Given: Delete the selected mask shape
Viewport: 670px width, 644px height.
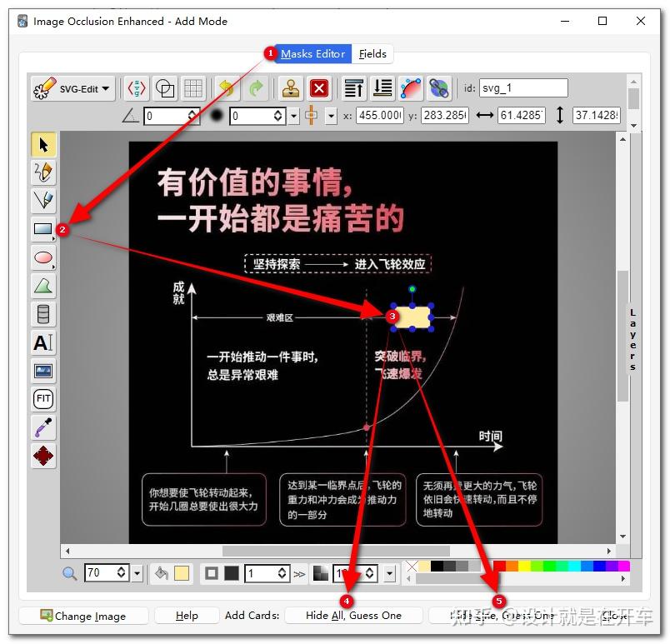Looking at the screenshot, I should click(320, 88).
